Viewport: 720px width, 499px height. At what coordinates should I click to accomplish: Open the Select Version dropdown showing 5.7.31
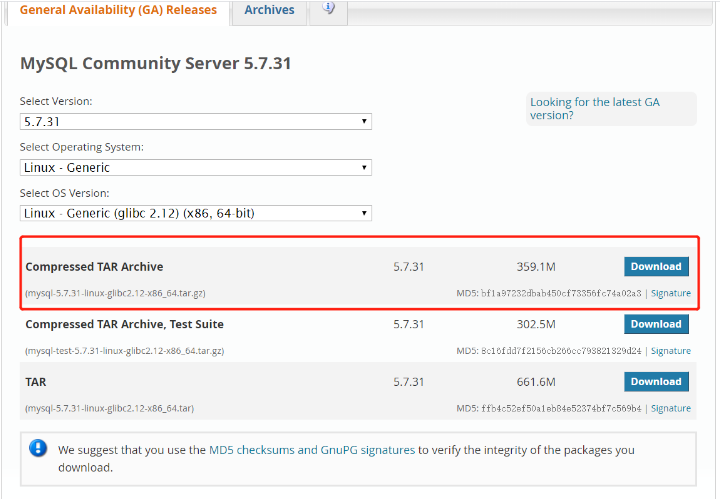tap(196, 122)
